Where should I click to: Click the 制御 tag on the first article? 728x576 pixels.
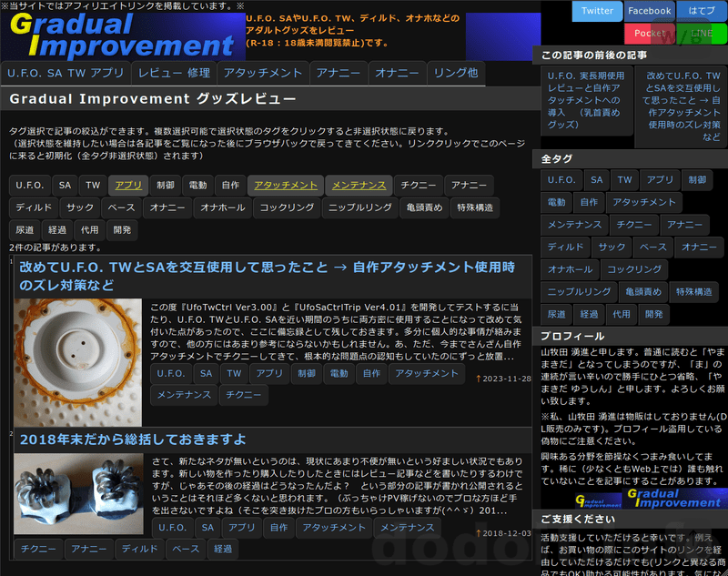click(307, 374)
